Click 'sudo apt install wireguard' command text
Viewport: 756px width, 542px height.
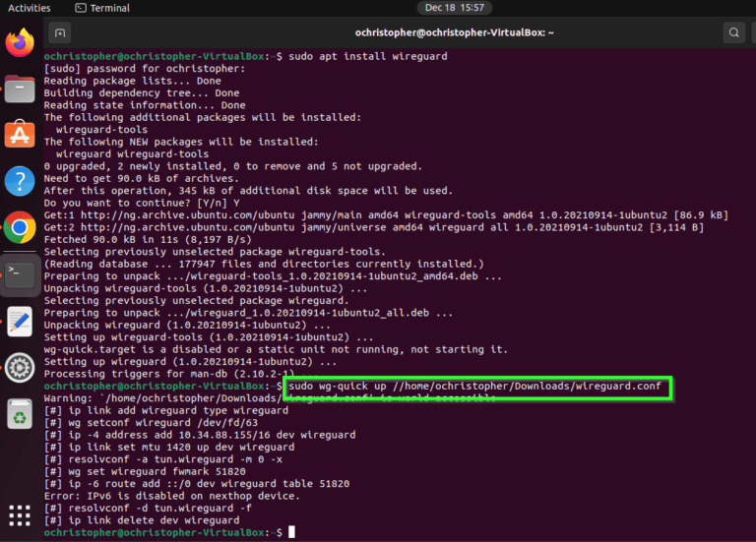pyautogui.click(x=368, y=56)
